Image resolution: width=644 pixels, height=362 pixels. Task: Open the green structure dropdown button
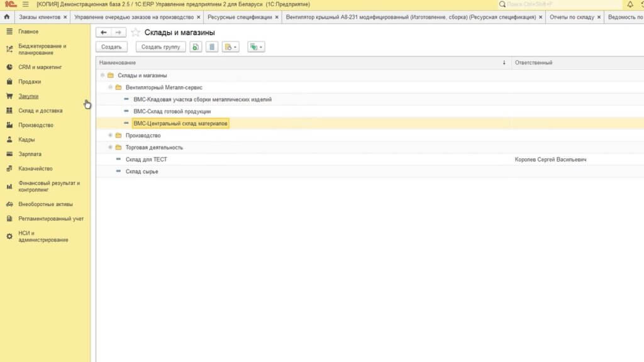[255, 47]
